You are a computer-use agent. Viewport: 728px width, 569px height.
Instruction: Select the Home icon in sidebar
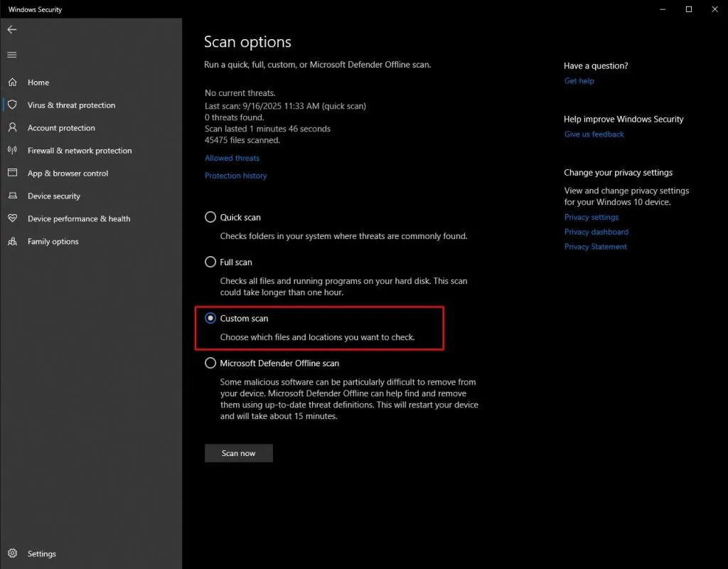pyautogui.click(x=38, y=82)
